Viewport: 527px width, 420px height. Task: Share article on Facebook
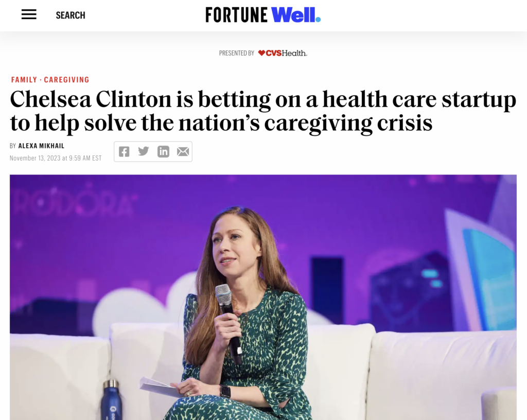pos(124,151)
